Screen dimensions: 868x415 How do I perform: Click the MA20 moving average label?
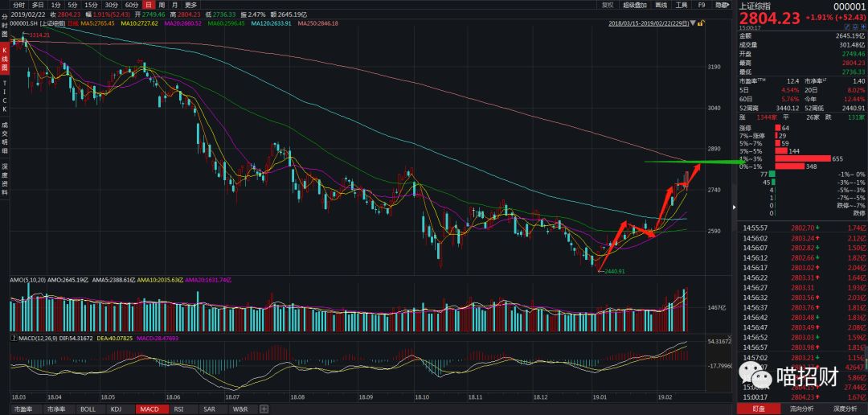coord(183,24)
